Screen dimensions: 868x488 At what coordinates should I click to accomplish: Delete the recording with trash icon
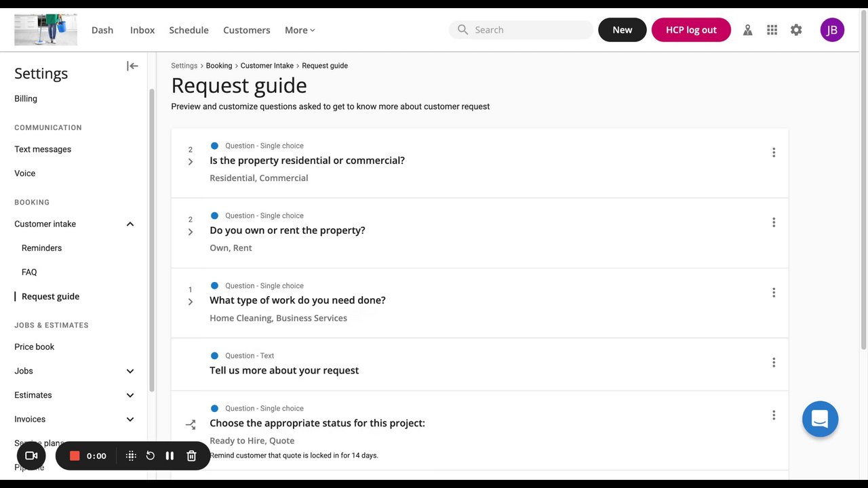191,456
